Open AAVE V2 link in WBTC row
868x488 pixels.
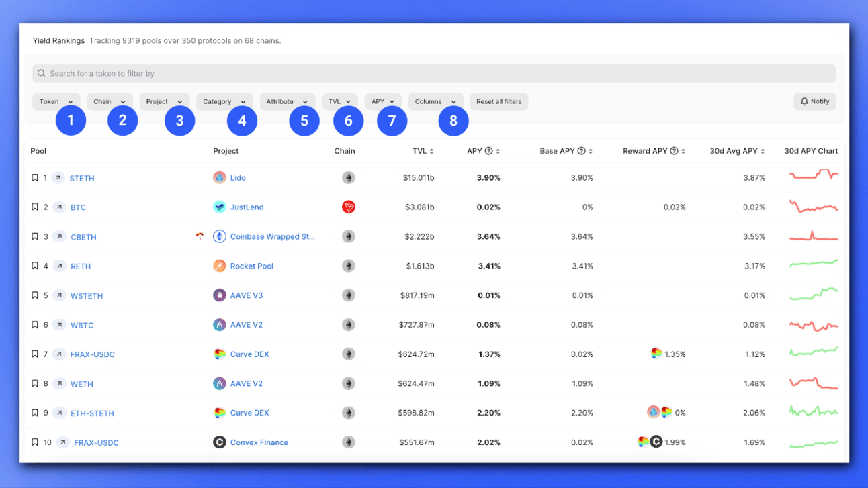tap(247, 325)
